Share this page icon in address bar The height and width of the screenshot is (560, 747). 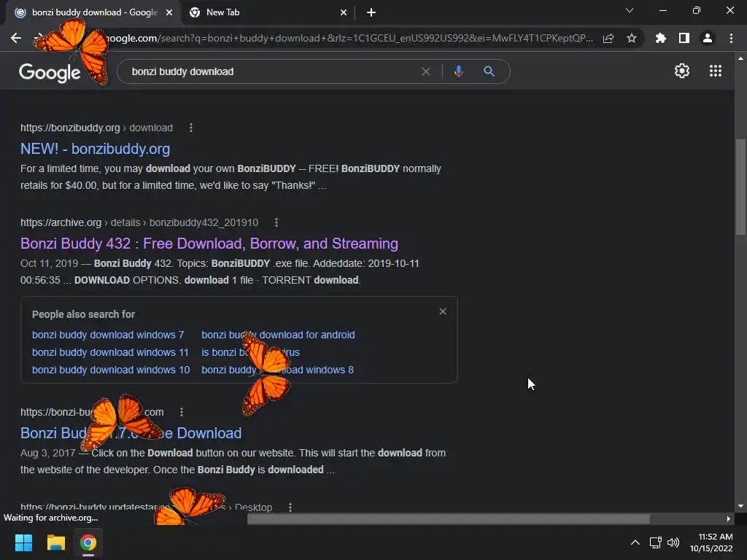tap(608, 38)
